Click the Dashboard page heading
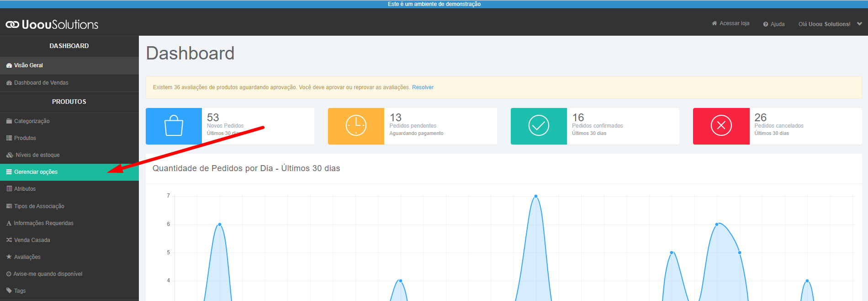The height and width of the screenshot is (301, 868). [190, 54]
